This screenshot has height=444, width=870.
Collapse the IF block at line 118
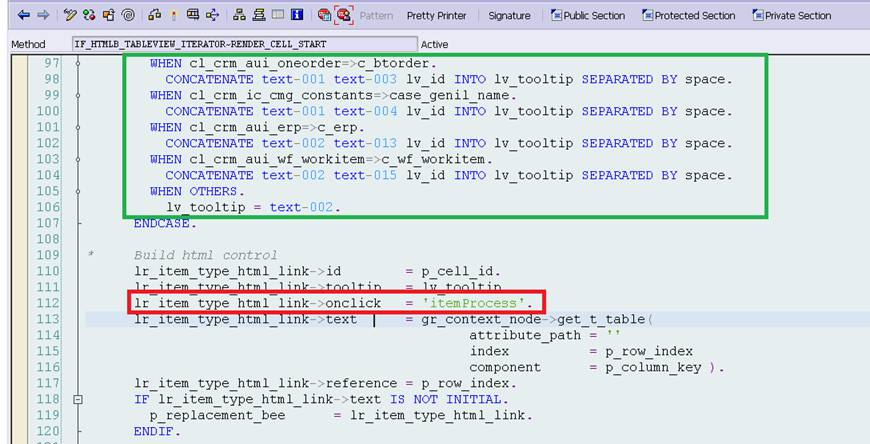[78, 399]
